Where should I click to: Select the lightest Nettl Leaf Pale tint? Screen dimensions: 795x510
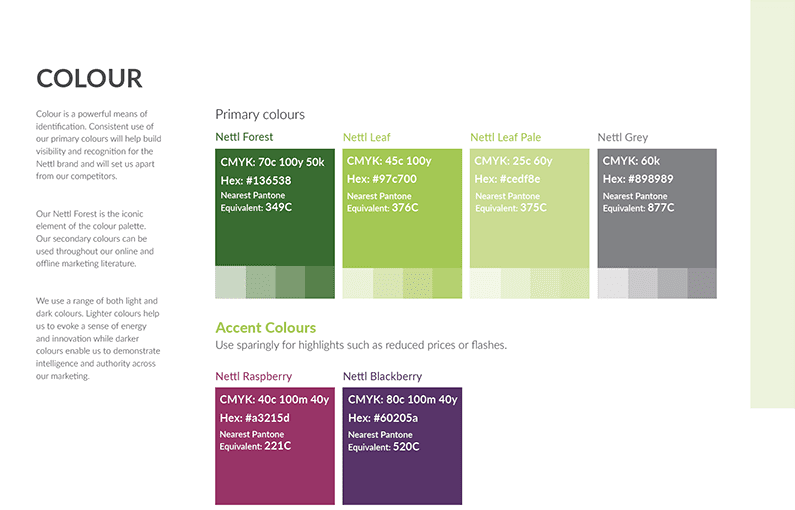[x=485, y=283]
